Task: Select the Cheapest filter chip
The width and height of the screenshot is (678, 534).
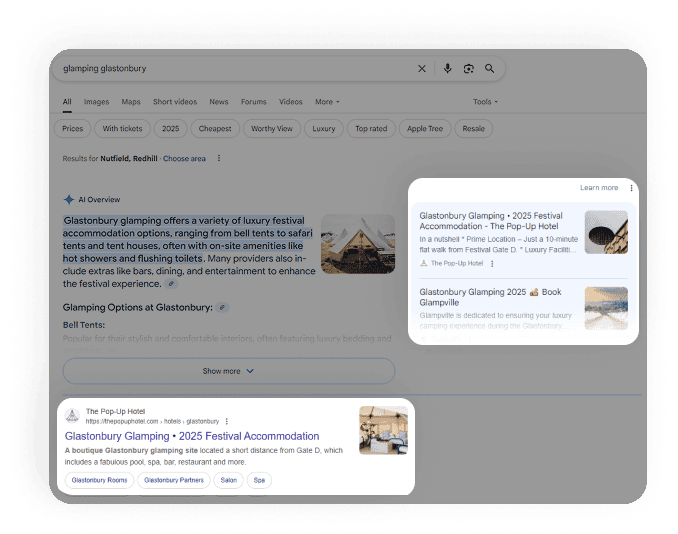Action: (215, 129)
